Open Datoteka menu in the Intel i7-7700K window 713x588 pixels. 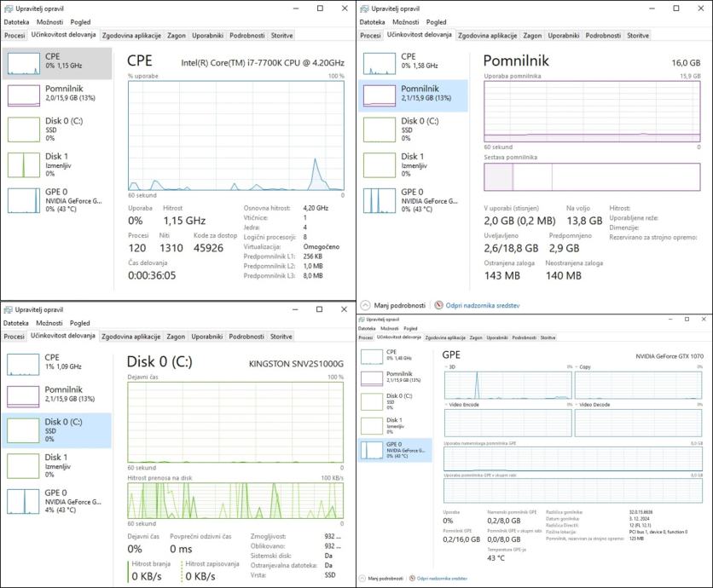(16, 22)
